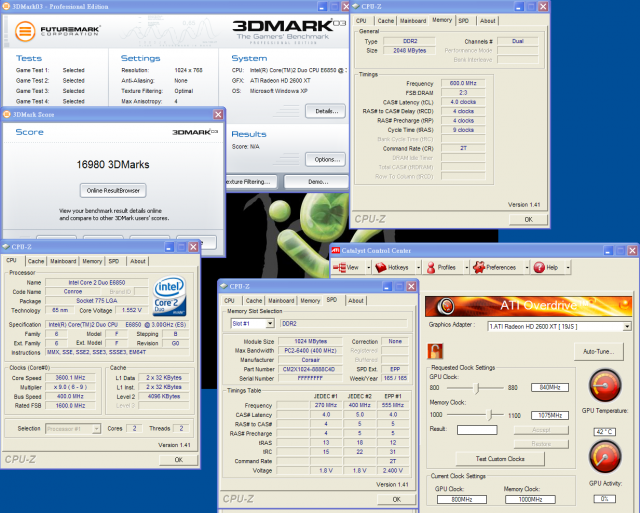Click the Profiles icon in Catalyst toolbar

point(431,267)
